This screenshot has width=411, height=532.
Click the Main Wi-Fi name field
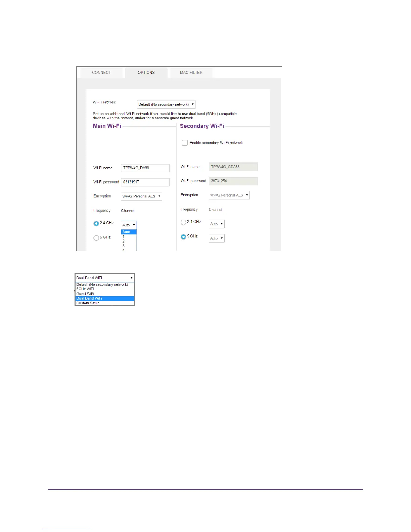145,168
